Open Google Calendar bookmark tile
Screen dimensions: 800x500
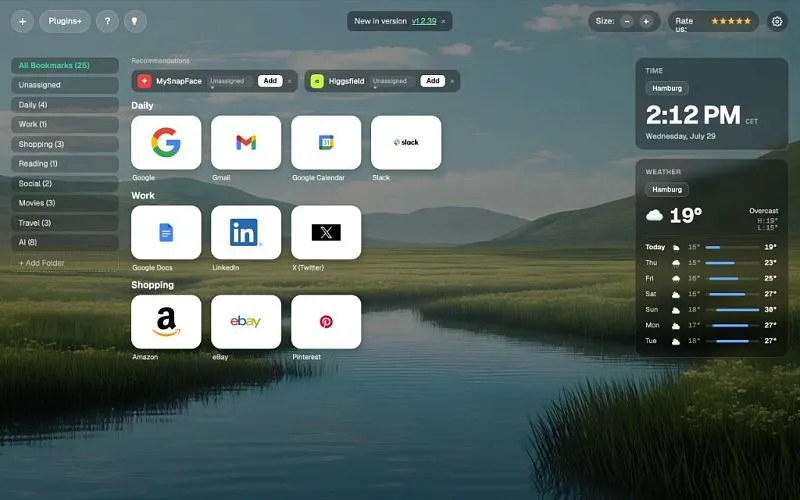point(326,142)
